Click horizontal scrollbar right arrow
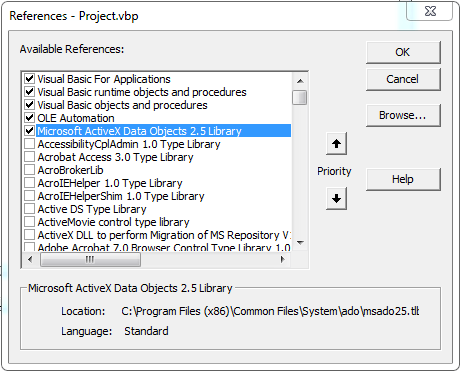Viewport: 461px width, 372px height. [283, 259]
